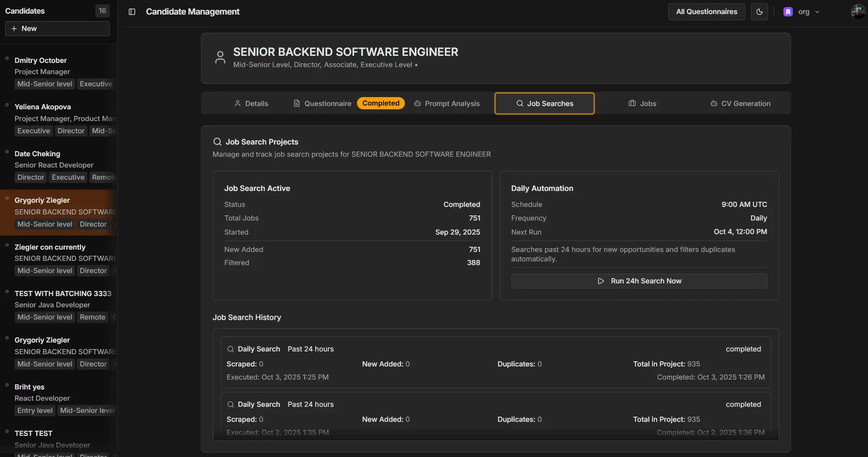Click the purple org logo icon
The height and width of the screenshot is (457, 868).
[x=788, y=12]
